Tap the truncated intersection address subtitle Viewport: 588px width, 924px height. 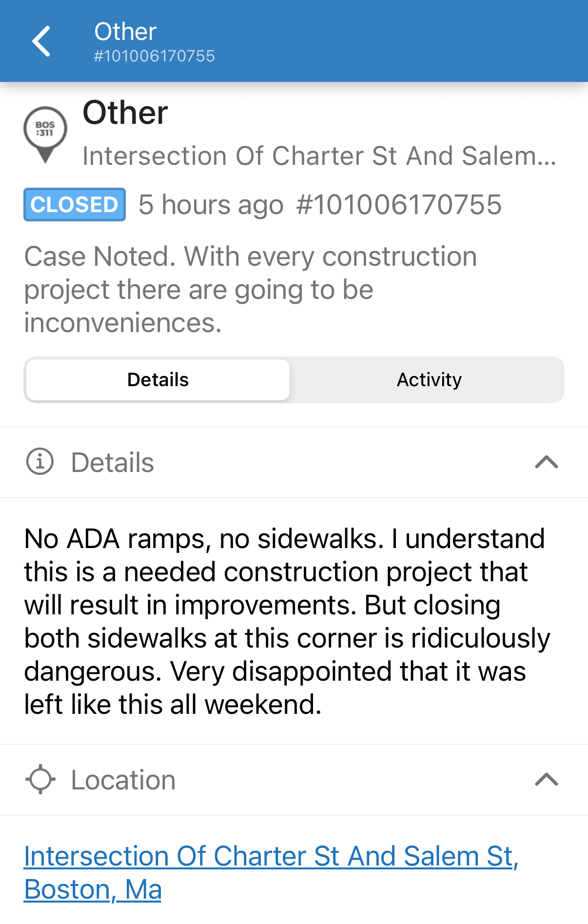pos(319,156)
